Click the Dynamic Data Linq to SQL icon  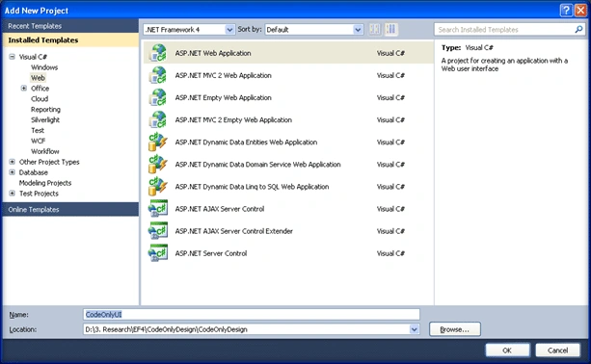coord(158,186)
